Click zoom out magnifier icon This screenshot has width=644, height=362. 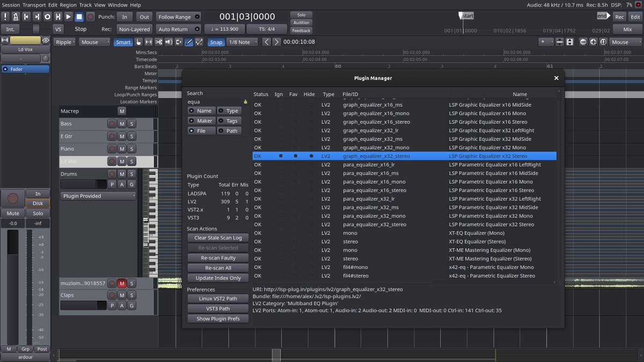[x=582, y=42]
